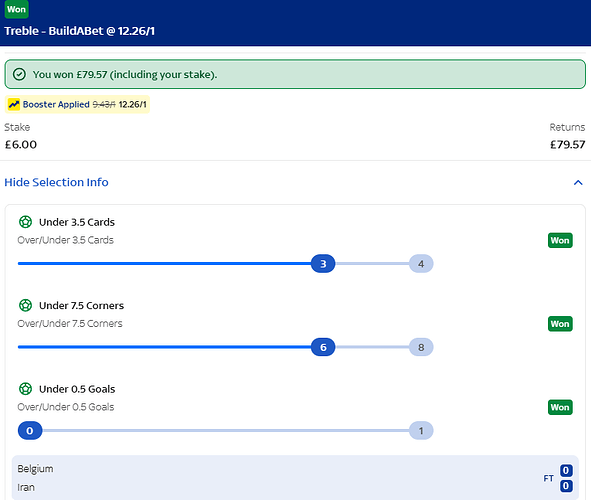The width and height of the screenshot is (591, 500).
Task: Click the Won badge for Under 7.5 Corners
Action: (560, 324)
